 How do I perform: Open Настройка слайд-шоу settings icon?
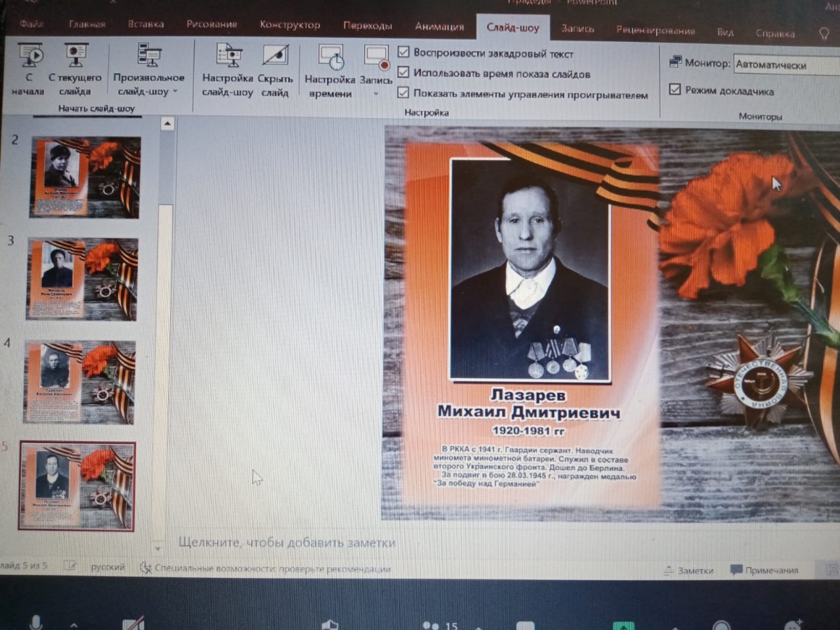pyautogui.click(x=228, y=56)
